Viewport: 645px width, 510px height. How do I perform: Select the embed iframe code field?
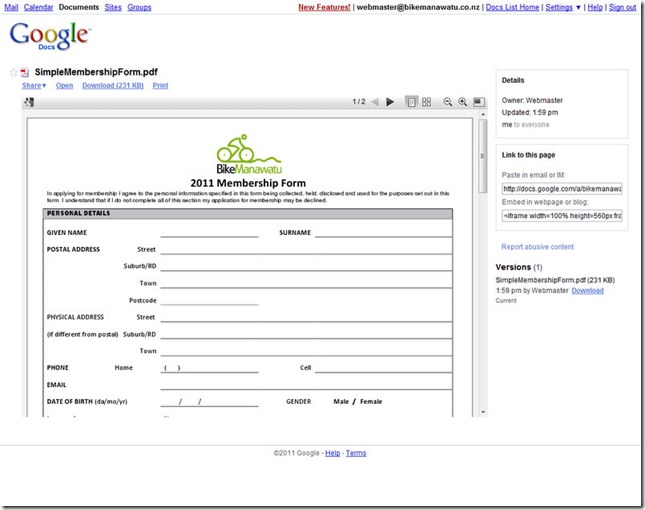[x=561, y=215]
